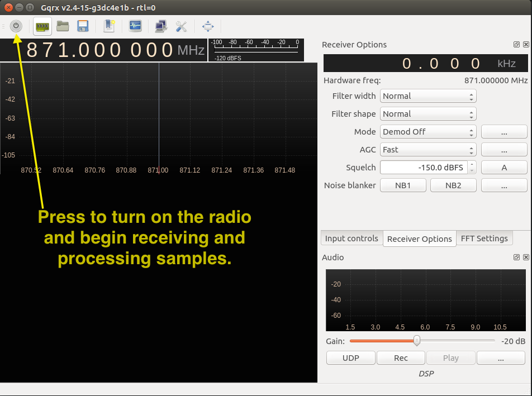Click the power button to start DSP

(x=16, y=26)
